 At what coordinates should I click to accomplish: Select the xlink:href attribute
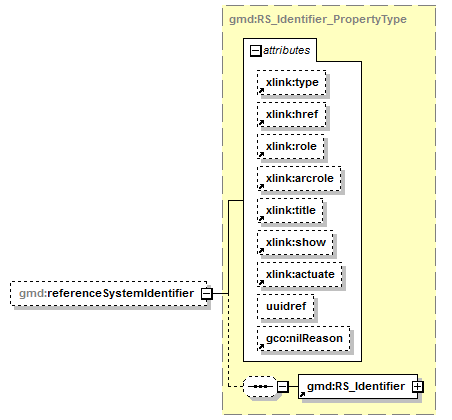coord(292,114)
